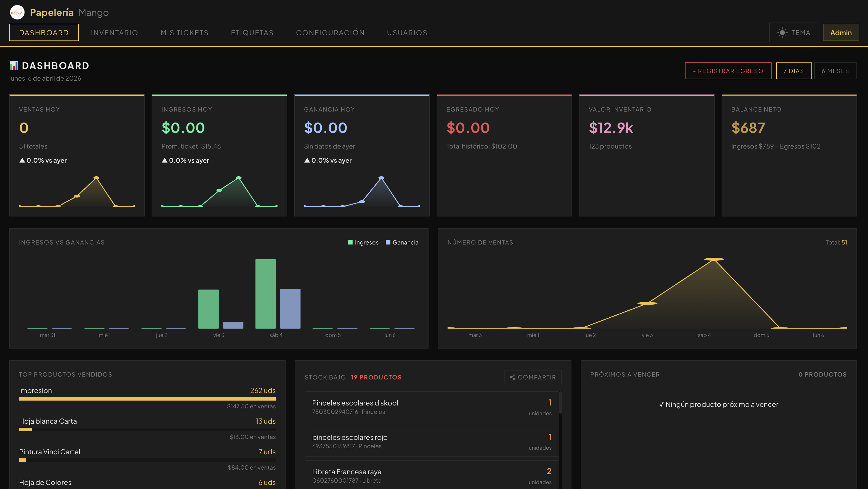Click Registrar Egreso button
Viewport: 868px width, 489px height.
click(x=728, y=71)
